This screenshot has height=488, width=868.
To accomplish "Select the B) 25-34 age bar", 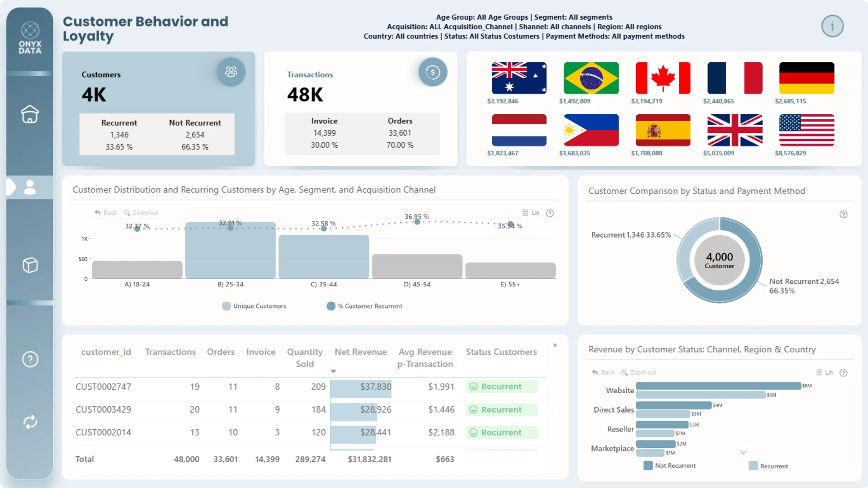I will click(231, 250).
